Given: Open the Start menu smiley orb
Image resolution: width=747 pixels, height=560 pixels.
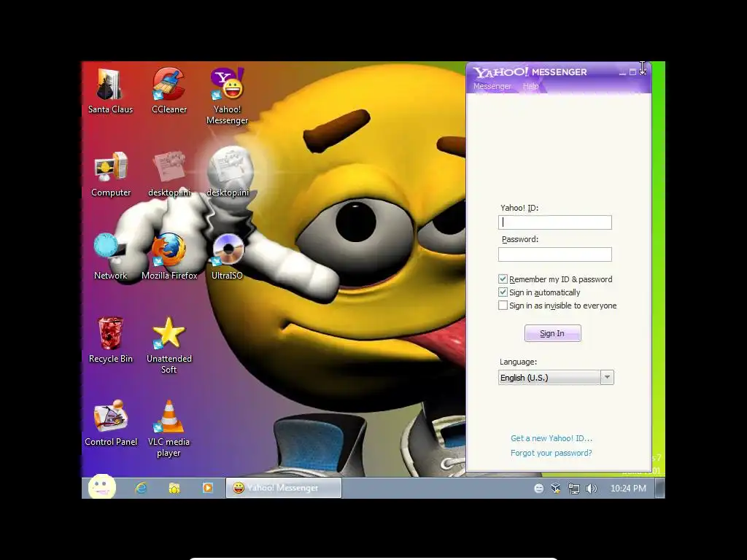Looking at the screenshot, I should pyautogui.click(x=102, y=486).
